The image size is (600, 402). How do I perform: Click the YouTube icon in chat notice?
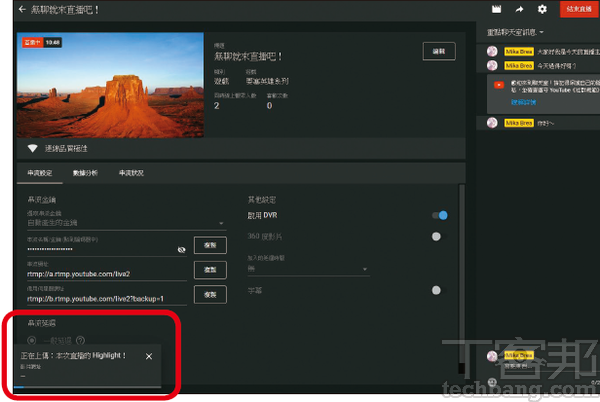tap(499, 85)
